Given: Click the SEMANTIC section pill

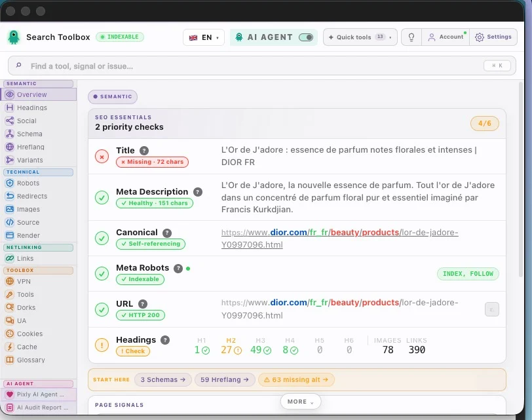Looking at the screenshot, I should tap(113, 97).
